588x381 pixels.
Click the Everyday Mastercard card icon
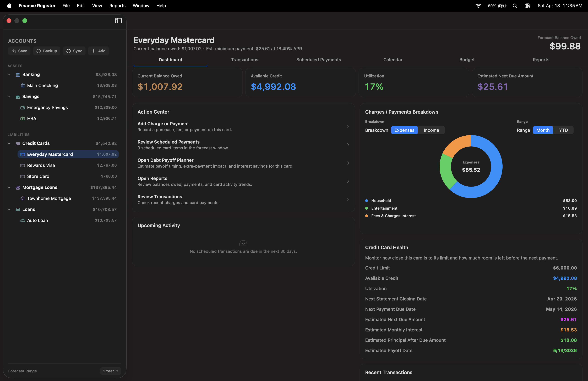pos(23,154)
